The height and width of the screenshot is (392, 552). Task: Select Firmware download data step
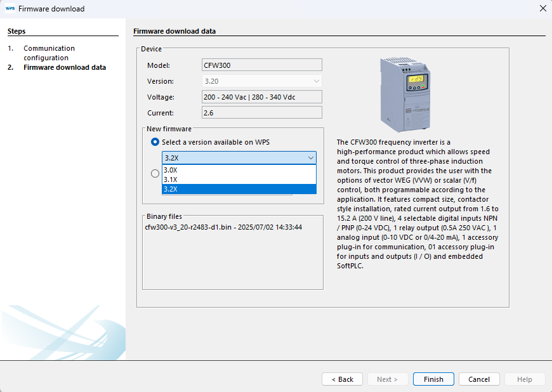(x=65, y=67)
